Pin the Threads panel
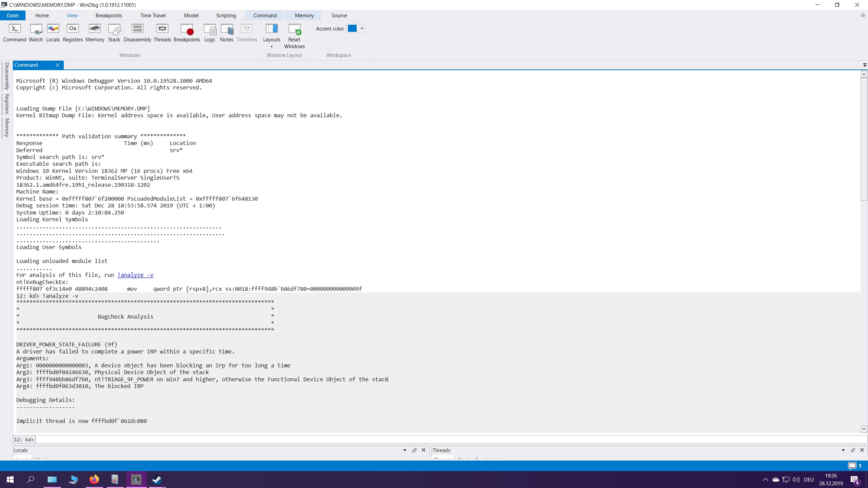This screenshot has width=868, height=488. click(x=852, y=450)
